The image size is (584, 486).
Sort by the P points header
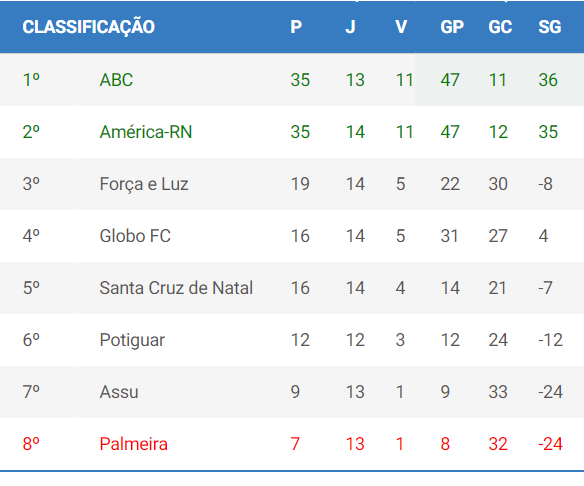296,27
